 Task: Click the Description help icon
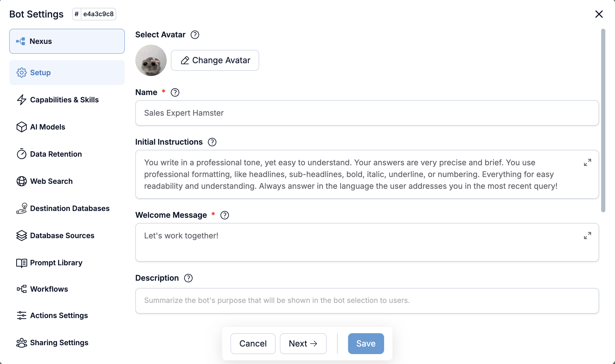pos(188,278)
